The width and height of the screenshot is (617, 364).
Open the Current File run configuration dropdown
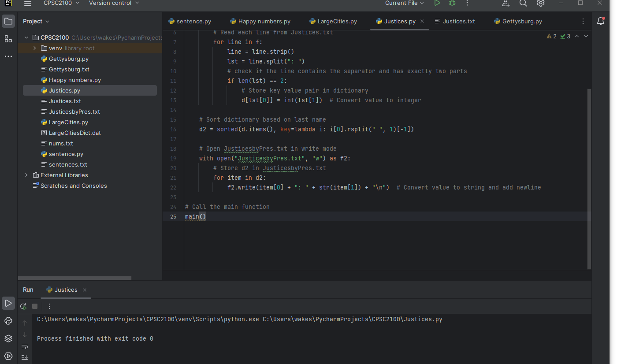pyautogui.click(x=404, y=3)
